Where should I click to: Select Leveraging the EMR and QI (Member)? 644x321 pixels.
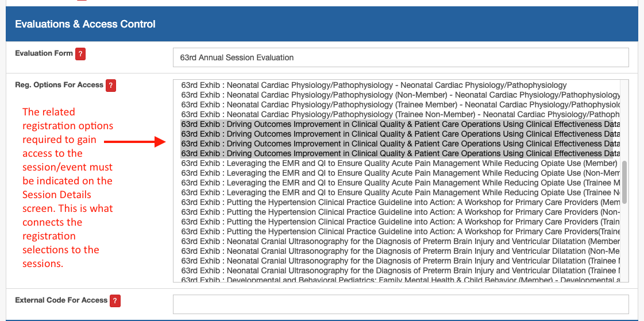[x=400, y=164]
